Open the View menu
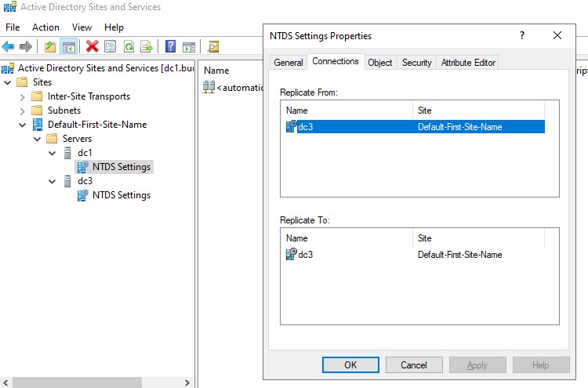The width and height of the screenshot is (588, 388). 82,27
